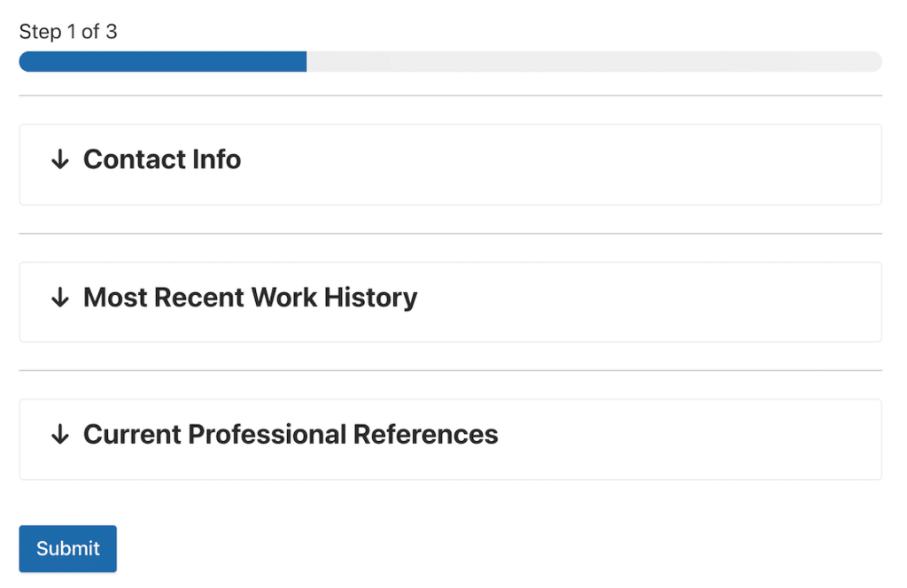Expand the Contact Info section heading
907x588 pixels.
coord(162,159)
